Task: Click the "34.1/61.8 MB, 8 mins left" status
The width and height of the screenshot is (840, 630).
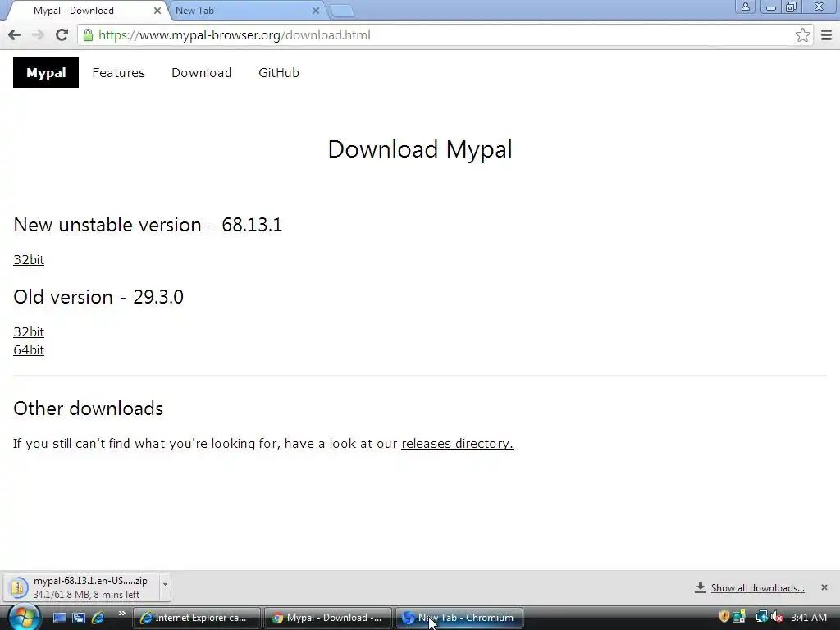Action: click(86, 595)
